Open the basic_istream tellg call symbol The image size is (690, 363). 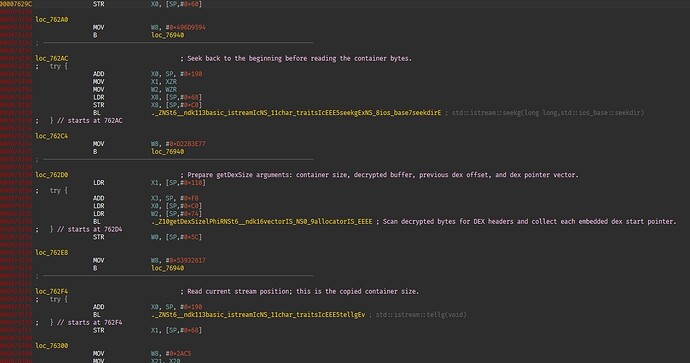[258, 315]
